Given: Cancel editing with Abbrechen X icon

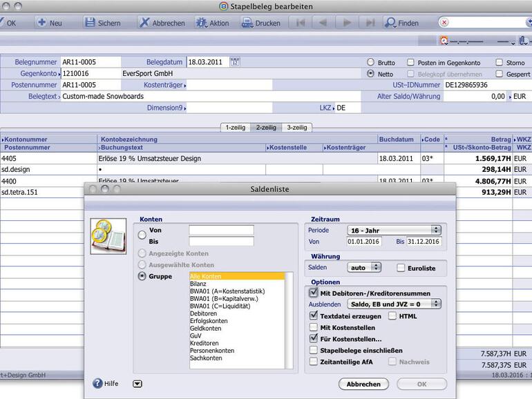Looking at the screenshot, I should coord(144,22).
